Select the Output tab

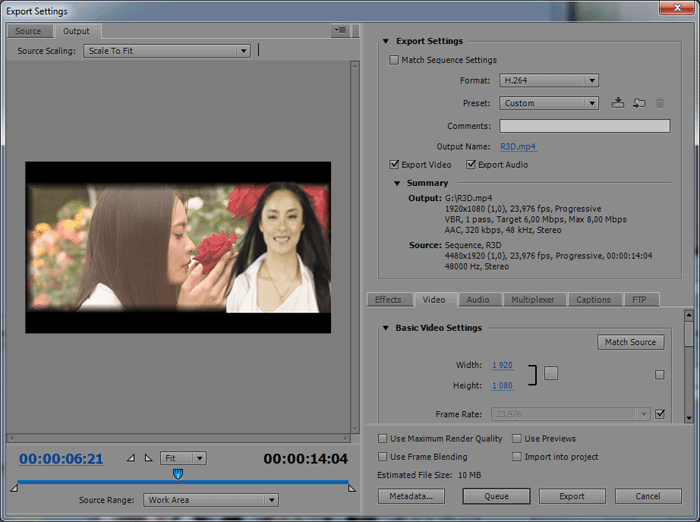pyautogui.click(x=76, y=31)
